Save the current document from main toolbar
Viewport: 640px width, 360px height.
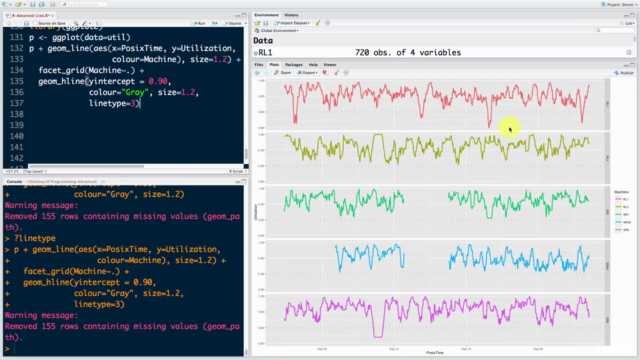[x=33, y=4]
